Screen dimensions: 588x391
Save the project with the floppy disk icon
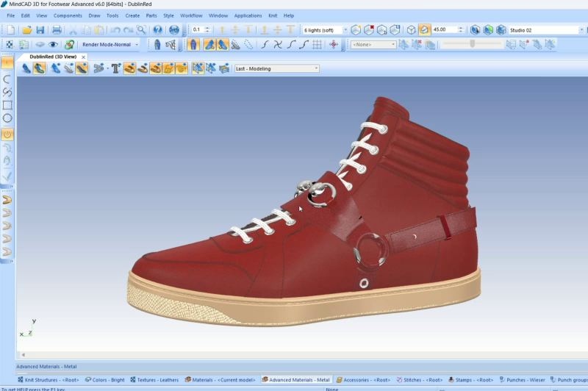40,29
